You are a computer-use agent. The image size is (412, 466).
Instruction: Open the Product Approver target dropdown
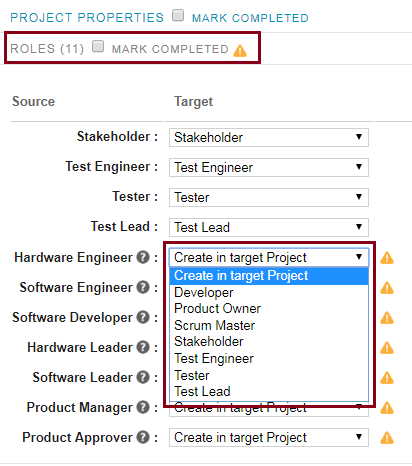269,437
